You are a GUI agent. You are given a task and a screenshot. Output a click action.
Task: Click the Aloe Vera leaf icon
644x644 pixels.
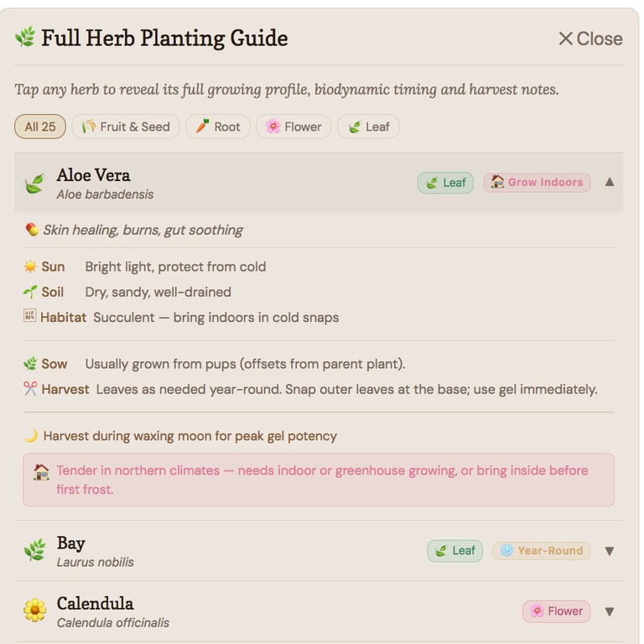click(34, 184)
